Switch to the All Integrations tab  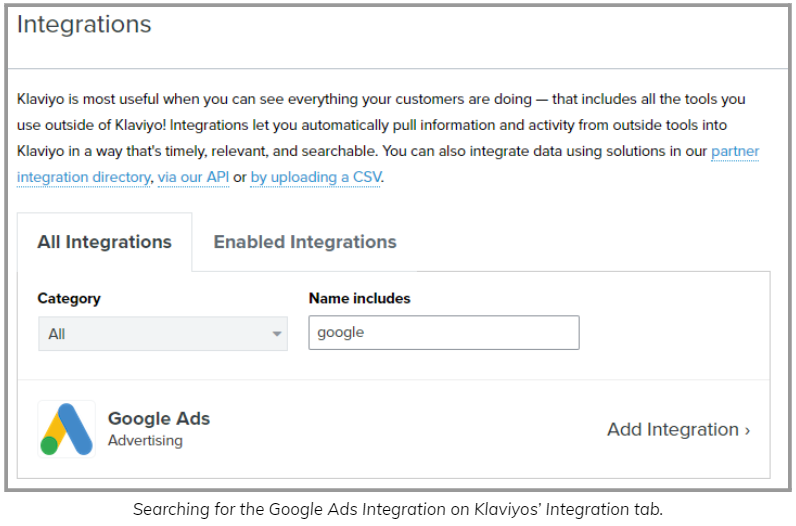tap(105, 242)
